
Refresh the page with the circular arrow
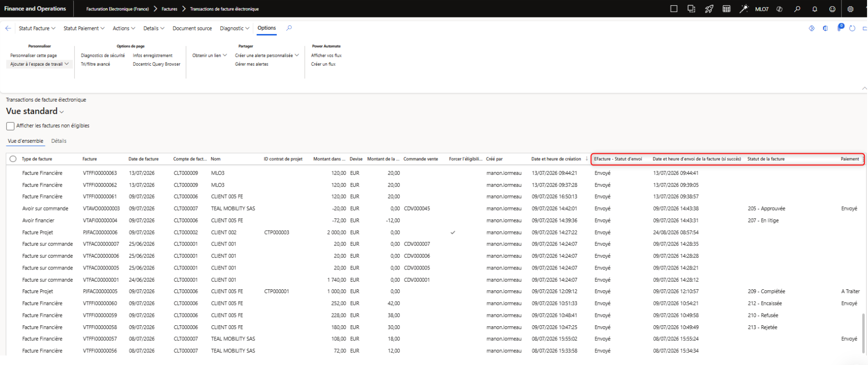[852, 28]
